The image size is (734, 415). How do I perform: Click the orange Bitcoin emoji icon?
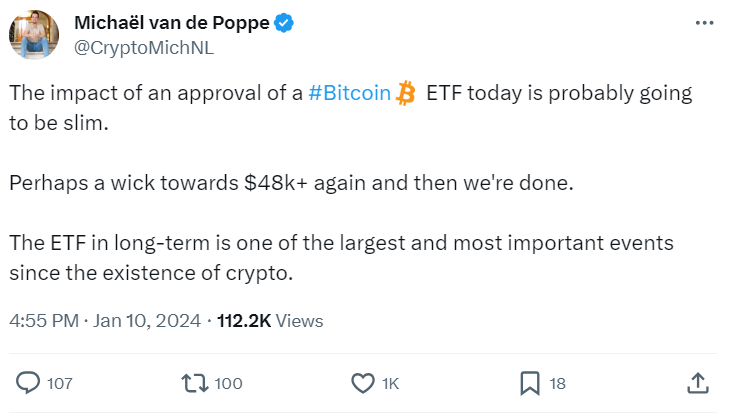click(x=405, y=93)
